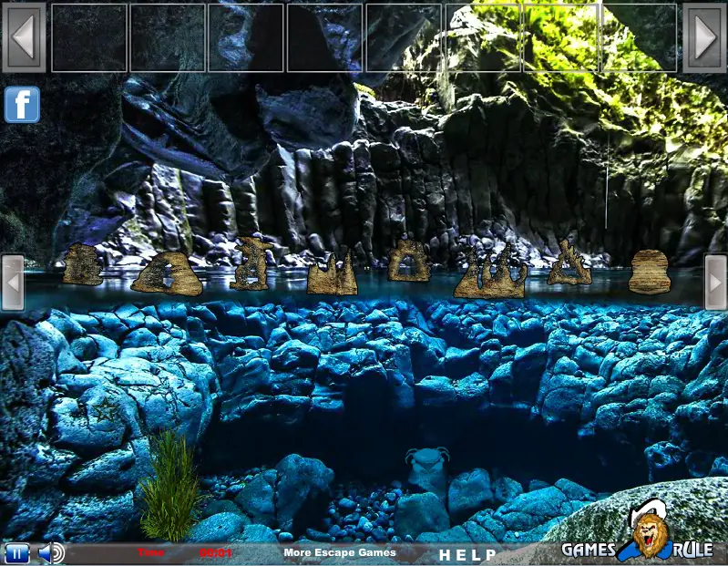Visit the Games2Rule lion logo
This screenshot has width=728, height=566.
(x=638, y=539)
